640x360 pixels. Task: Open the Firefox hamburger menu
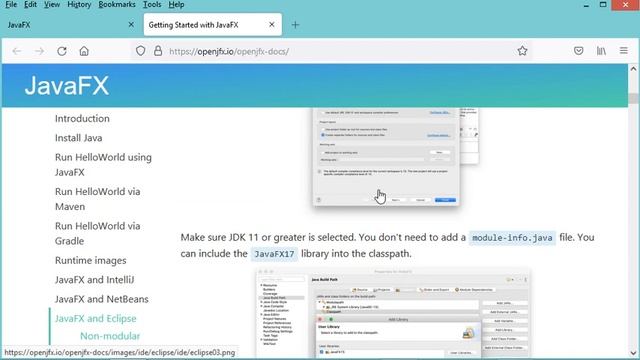[x=624, y=51]
